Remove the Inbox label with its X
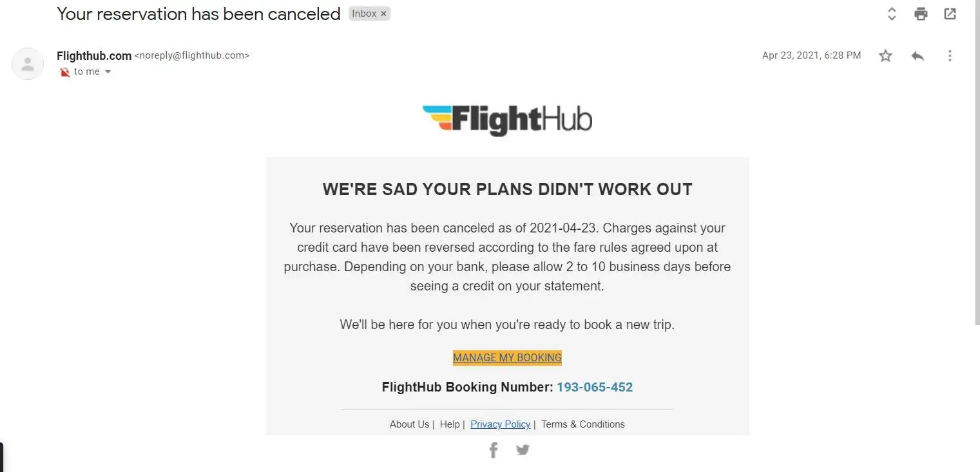 [x=383, y=14]
